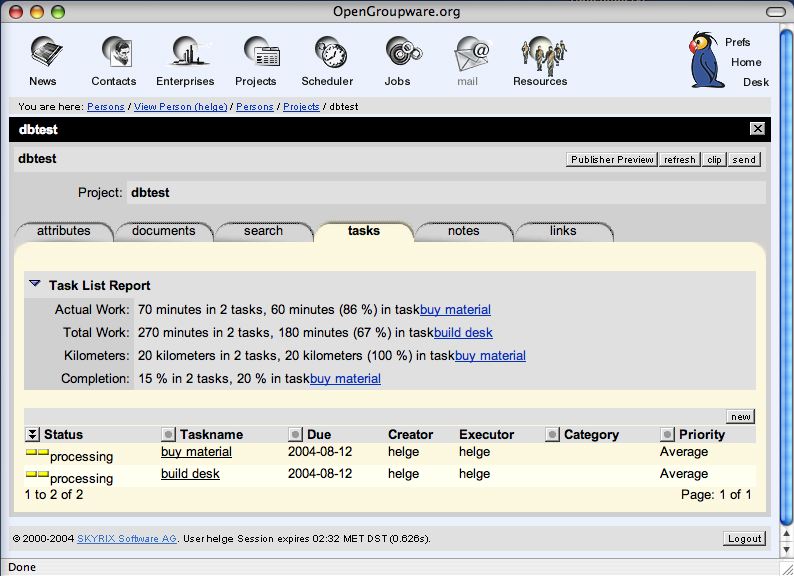Open the Scheduler clock icon
Viewport: 794px width, 576px height.
pyautogui.click(x=331, y=52)
